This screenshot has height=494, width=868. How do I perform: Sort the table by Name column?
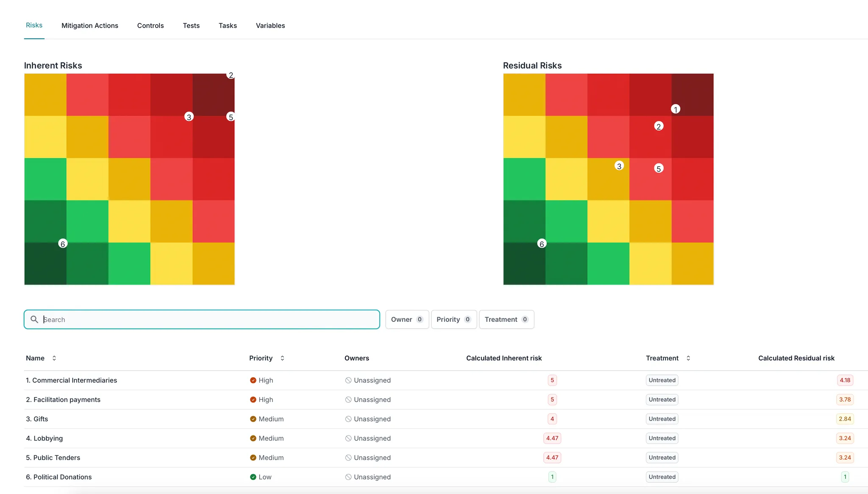click(x=54, y=358)
